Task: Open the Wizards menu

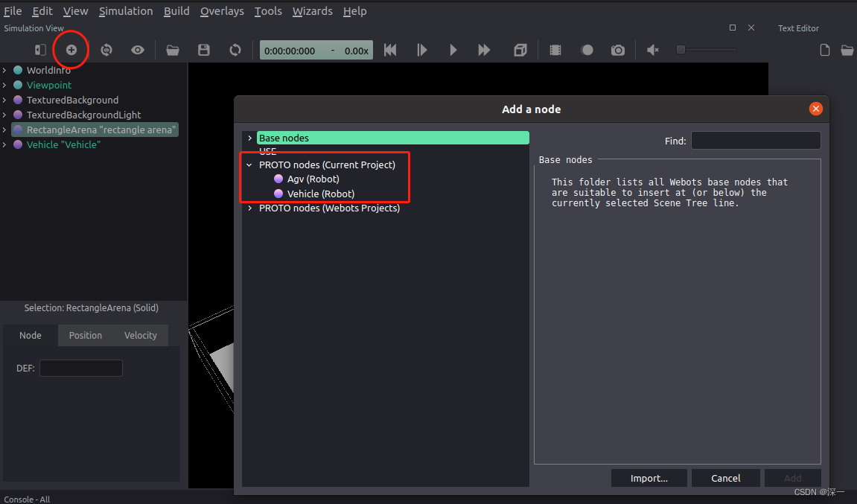Action: tap(312, 10)
